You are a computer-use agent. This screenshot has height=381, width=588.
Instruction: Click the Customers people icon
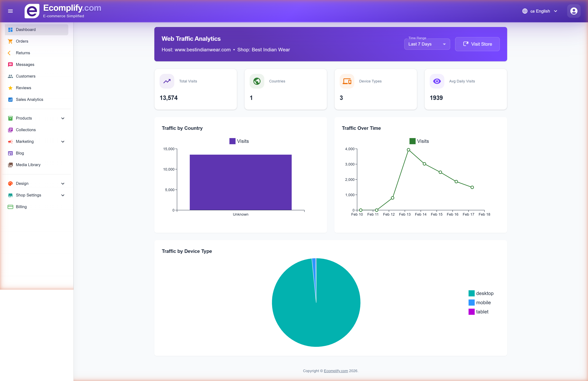point(10,76)
